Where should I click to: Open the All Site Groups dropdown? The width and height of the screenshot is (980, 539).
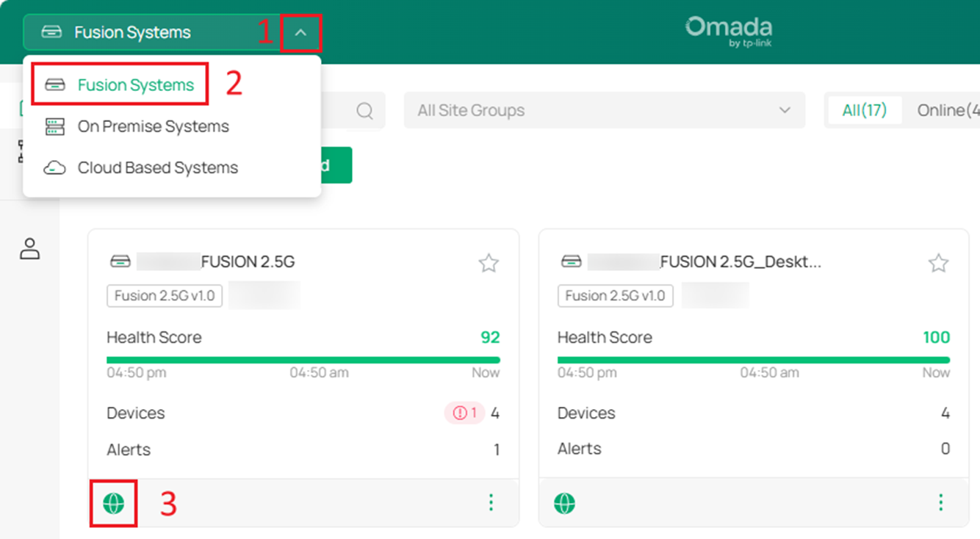(x=605, y=110)
